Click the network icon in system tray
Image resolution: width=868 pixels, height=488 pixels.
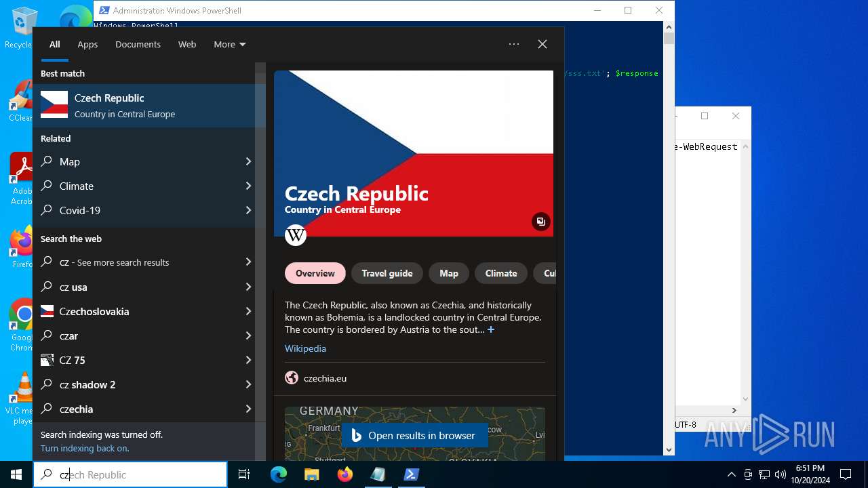764,474
